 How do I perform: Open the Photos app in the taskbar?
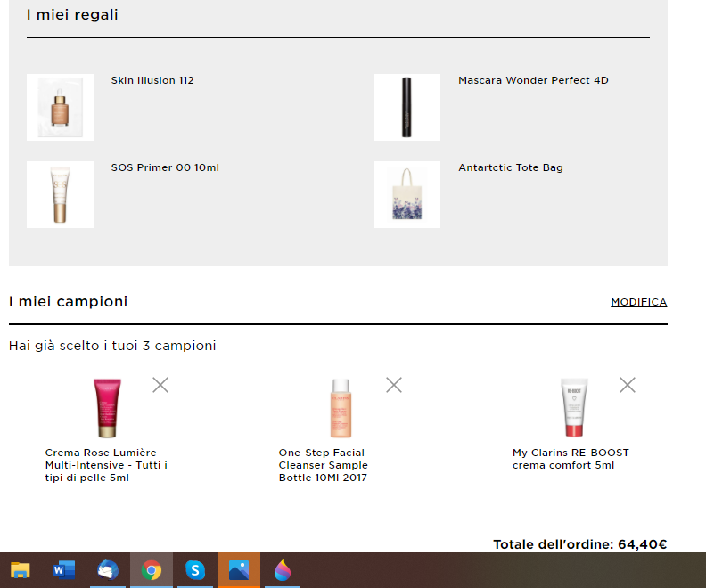pos(239,570)
